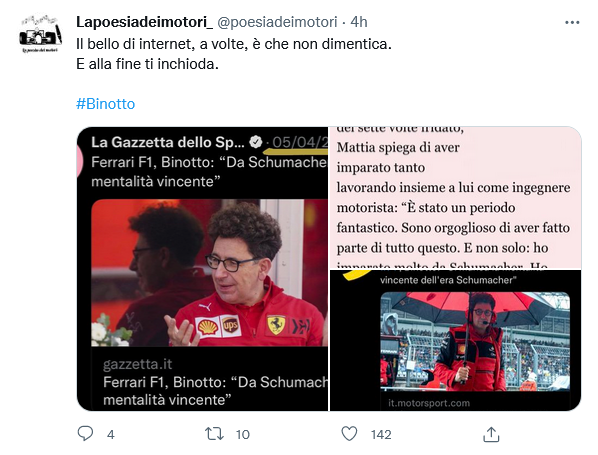Click the Lapoesiadeimotori_ profile avatar
Viewport: 598px width, 455px height.
40,34
